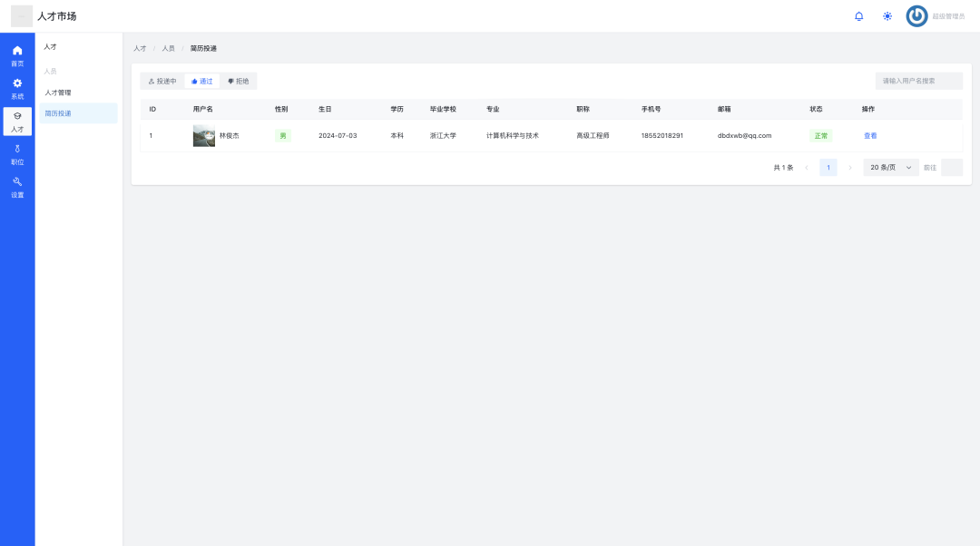Click page 1 pagination button
Viewport: 980px width, 546px height.
(828, 168)
